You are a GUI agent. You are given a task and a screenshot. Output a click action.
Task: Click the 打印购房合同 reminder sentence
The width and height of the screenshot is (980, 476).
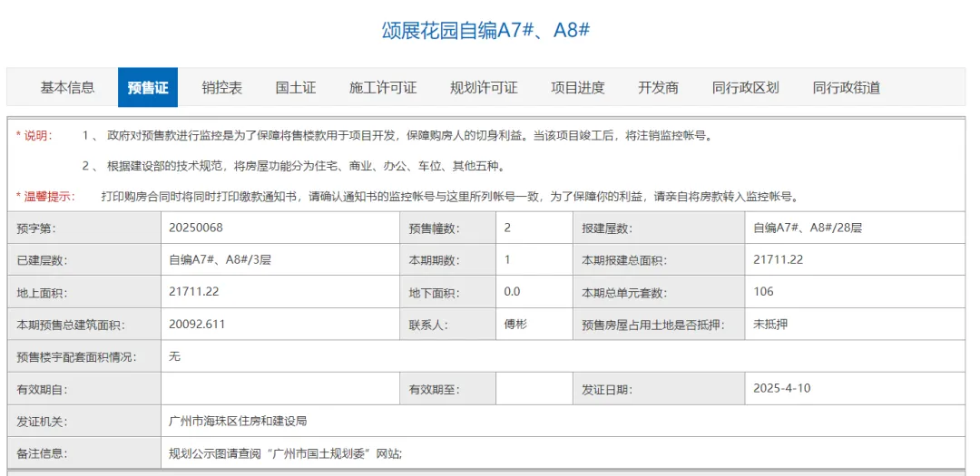click(449, 197)
